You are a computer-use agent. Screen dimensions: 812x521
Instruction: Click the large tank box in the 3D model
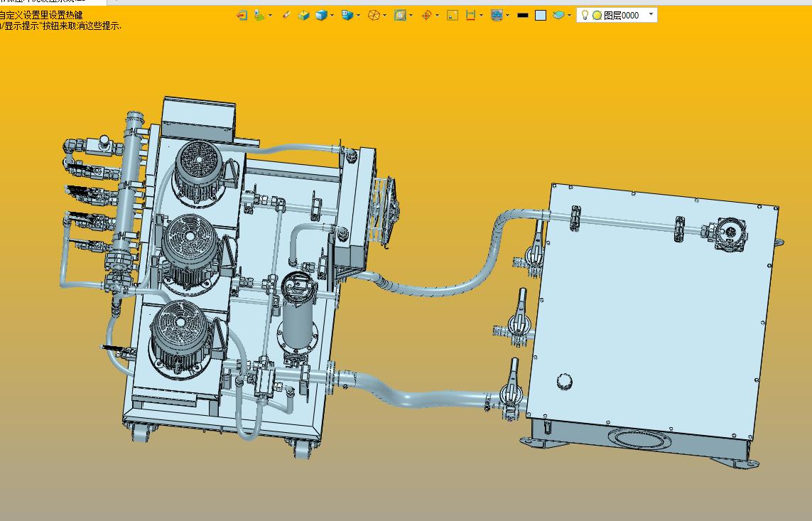tap(652, 316)
